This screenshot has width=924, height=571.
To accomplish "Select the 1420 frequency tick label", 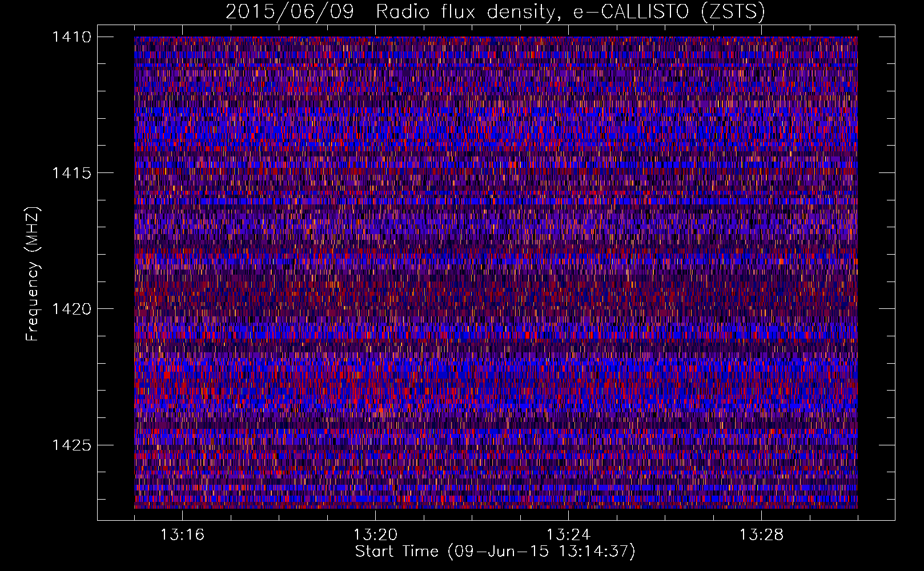I will 72,309.
